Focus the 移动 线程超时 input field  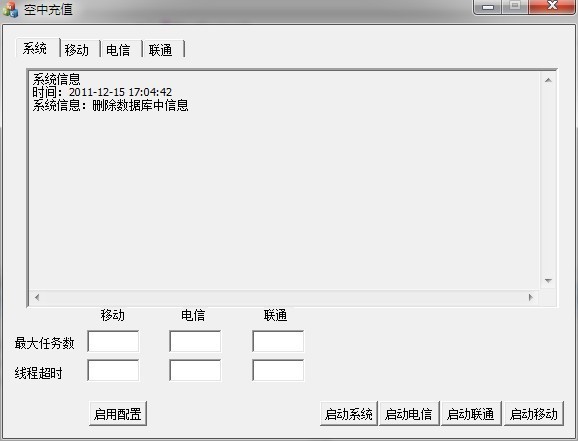pyautogui.click(x=113, y=370)
